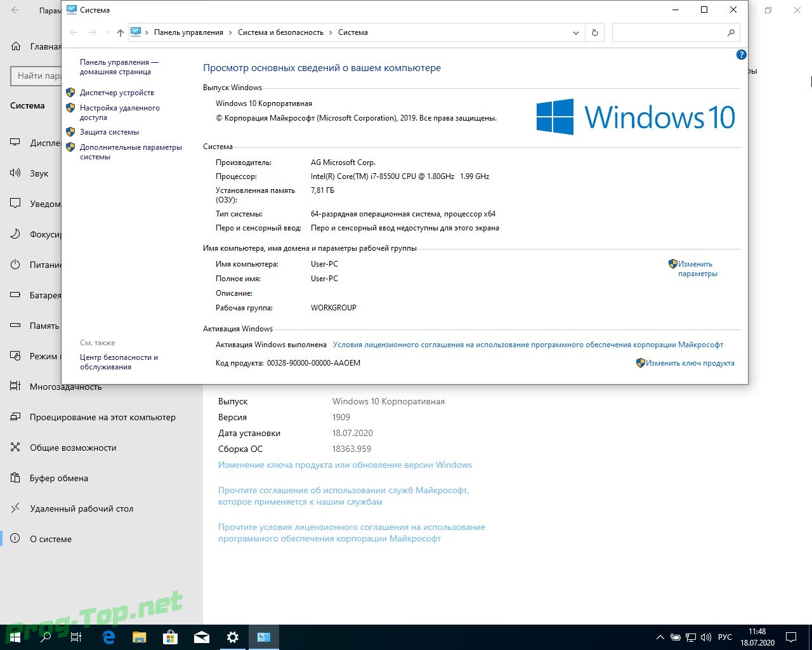This screenshot has height=650, width=812.
Task: Click Изменить ключ продукта link
Action: 690,363
